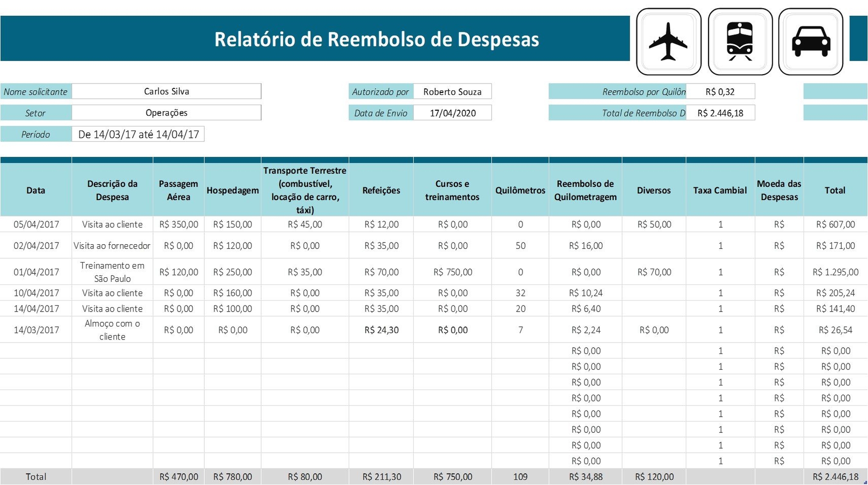868x485 pixels.
Task: Click the report title Relatório de Reembolso de Despesas
Action: click(x=376, y=39)
